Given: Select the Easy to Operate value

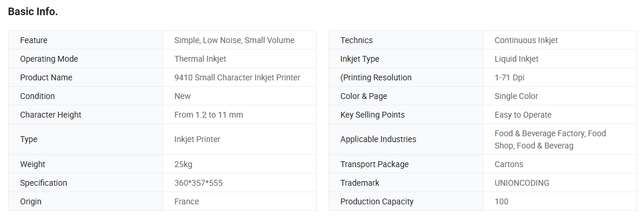Looking at the screenshot, I should 523,115.
